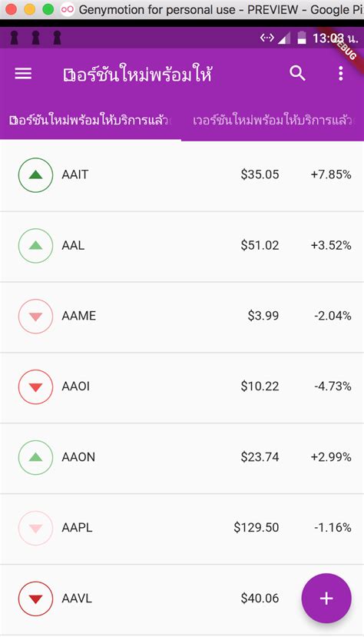Screen dimensions: 364x637
Task: Tap AAPL pale down-arrow circle icon
Action: tap(36, 528)
